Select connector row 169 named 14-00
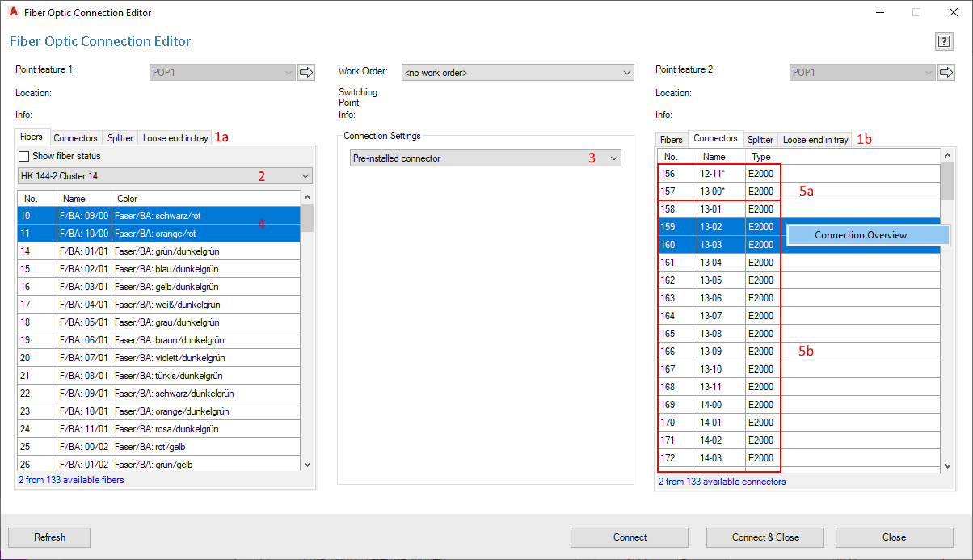The image size is (973, 560). pos(799,404)
